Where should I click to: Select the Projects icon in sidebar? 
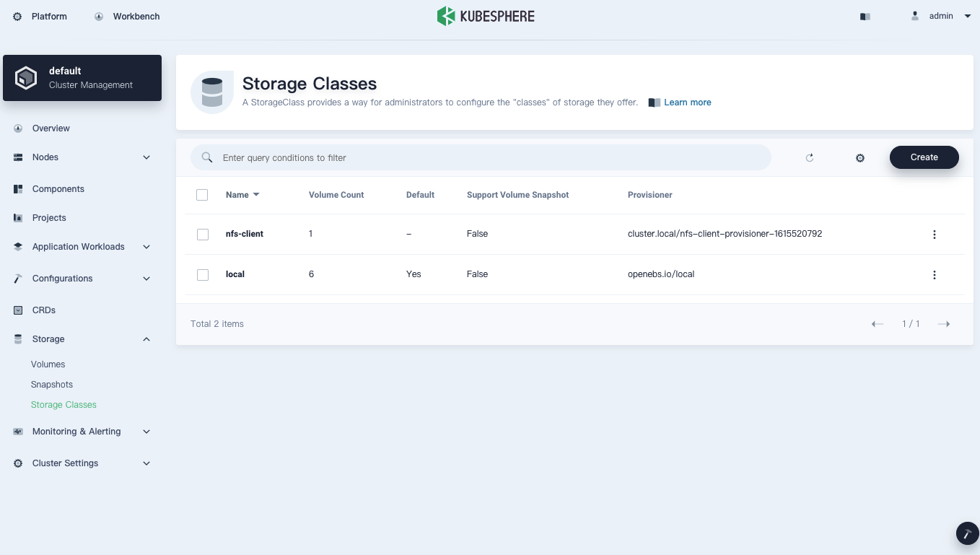pyautogui.click(x=17, y=218)
